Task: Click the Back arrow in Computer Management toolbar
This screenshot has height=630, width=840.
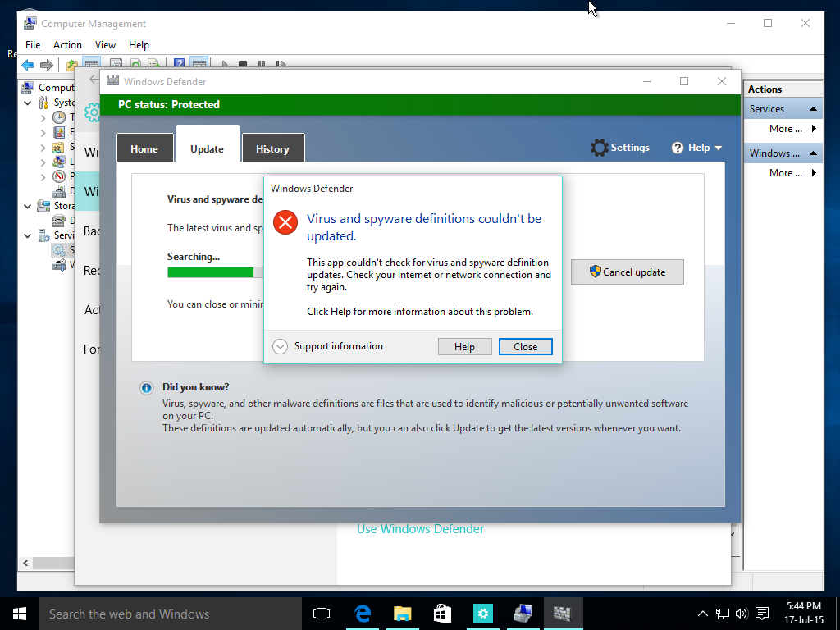Action: [x=28, y=65]
